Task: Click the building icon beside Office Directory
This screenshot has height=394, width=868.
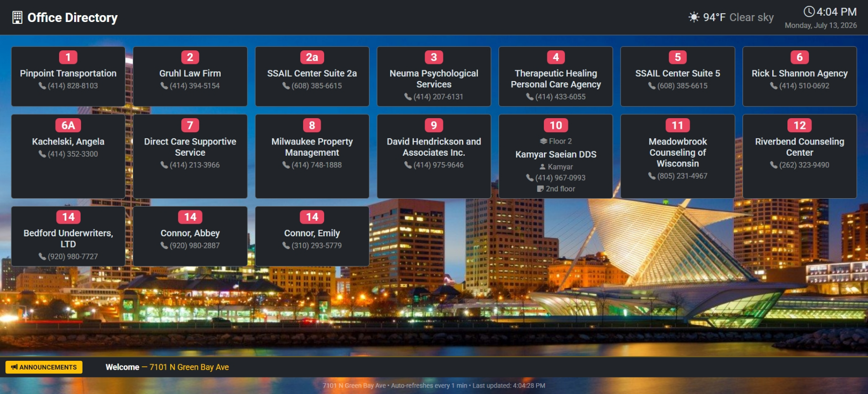Action: click(x=18, y=18)
